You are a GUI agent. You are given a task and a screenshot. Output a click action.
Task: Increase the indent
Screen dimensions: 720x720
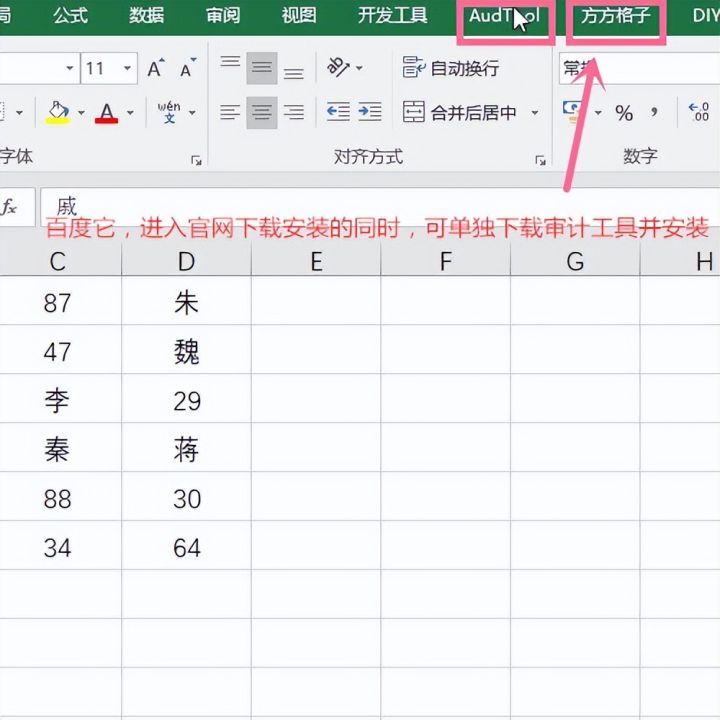click(370, 112)
